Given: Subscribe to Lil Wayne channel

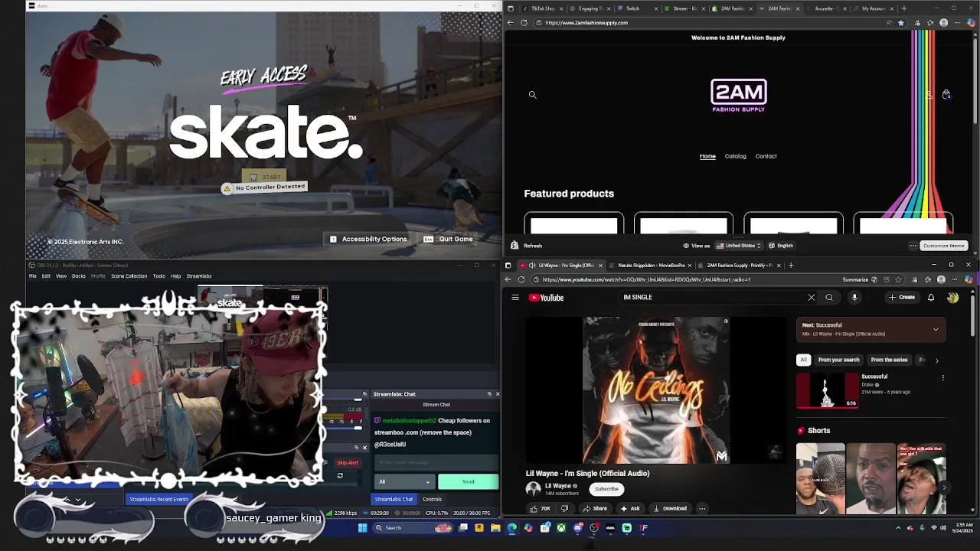Looking at the screenshot, I should pyautogui.click(x=606, y=489).
